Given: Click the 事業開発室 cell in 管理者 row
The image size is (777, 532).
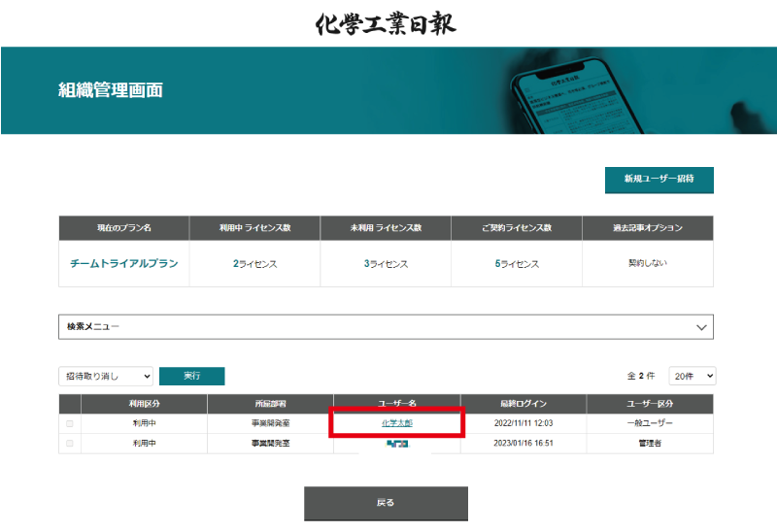Looking at the screenshot, I should 271,443.
